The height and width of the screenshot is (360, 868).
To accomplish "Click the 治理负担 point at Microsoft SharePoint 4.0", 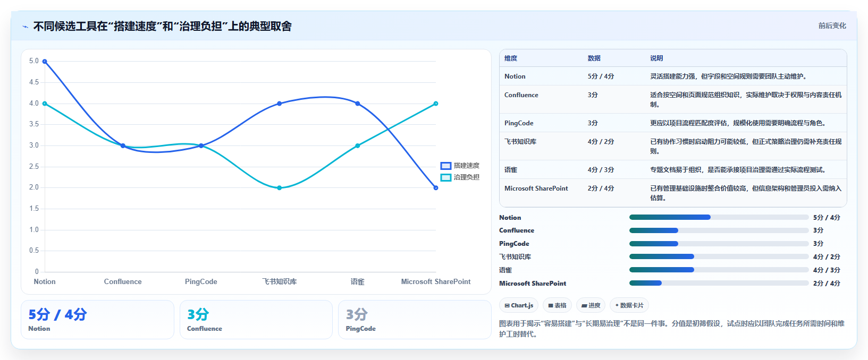I will tap(436, 104).
